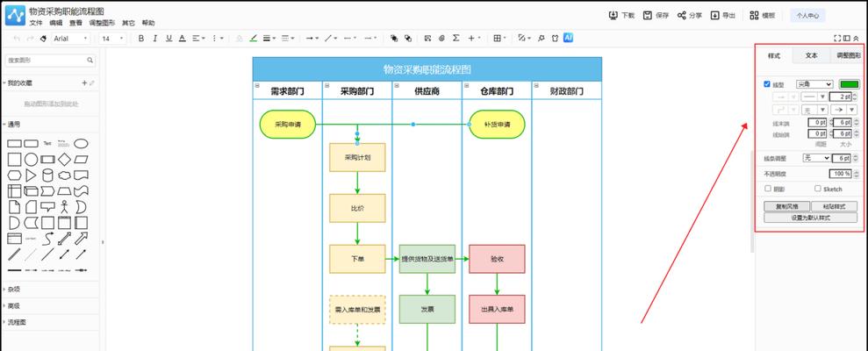
Task: Switch to the 调整图形 panel tab
Action: [x=848, y=56]
